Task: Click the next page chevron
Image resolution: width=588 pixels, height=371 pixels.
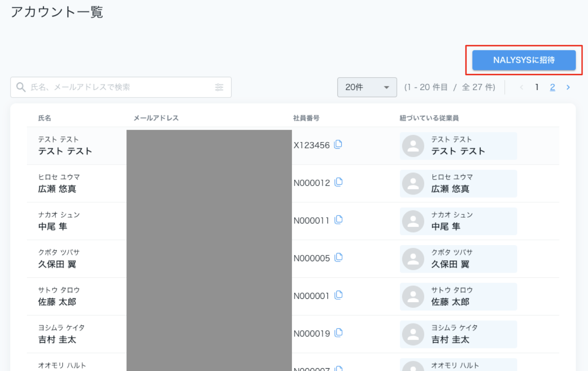Action: [x=568, y=87]
